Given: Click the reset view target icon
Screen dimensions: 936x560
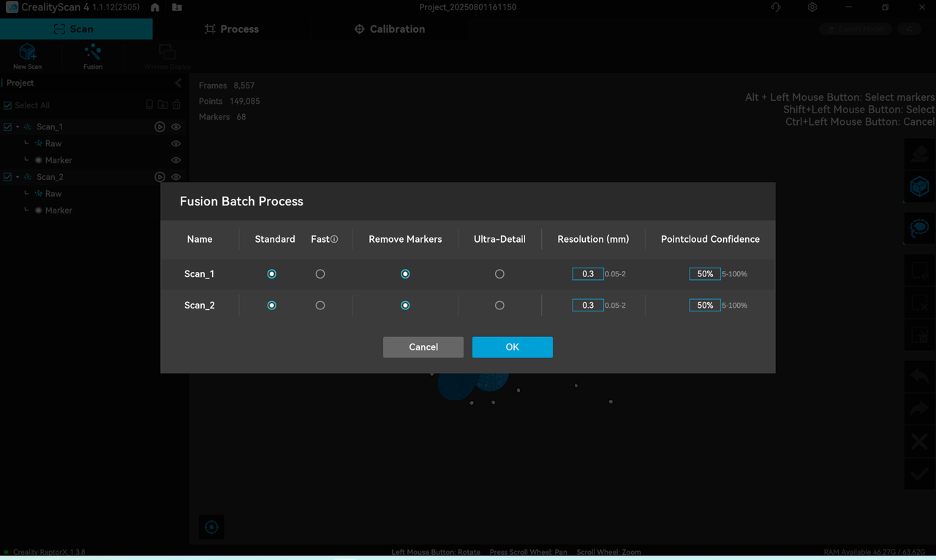Looking at the screenshot, I should [211, 527].
